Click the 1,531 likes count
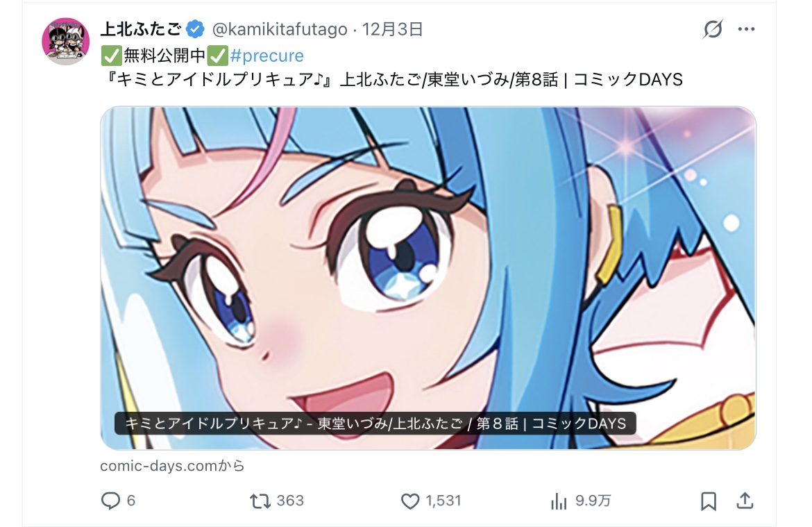This screenshot has height=527, width=812. pyautogui.click(x=443, y=501)
